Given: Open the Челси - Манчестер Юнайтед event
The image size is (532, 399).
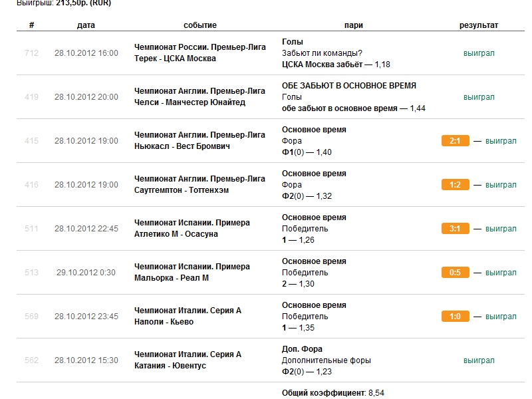Looking at the screenshot, I should click(x=190, y=102).
